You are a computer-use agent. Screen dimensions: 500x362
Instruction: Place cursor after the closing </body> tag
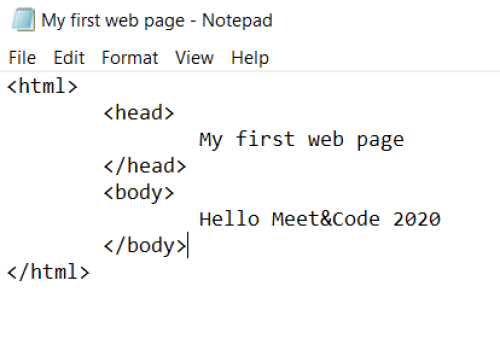188,246
